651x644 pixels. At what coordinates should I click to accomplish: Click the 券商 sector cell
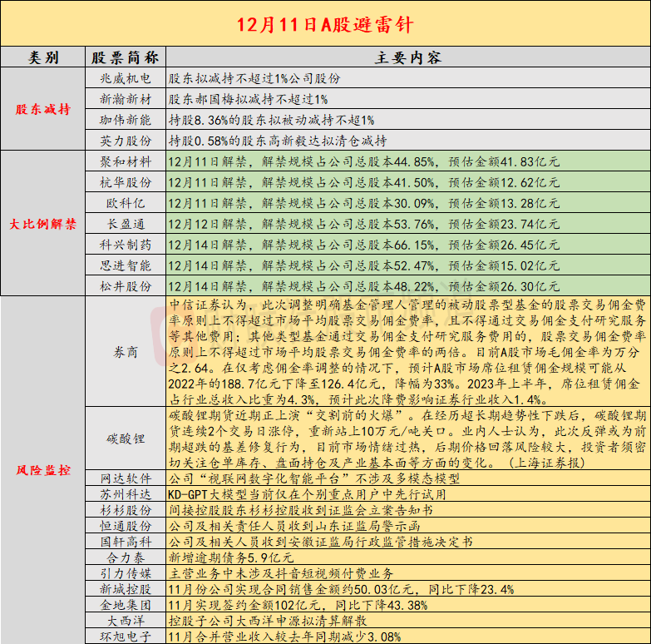[126, 351]
